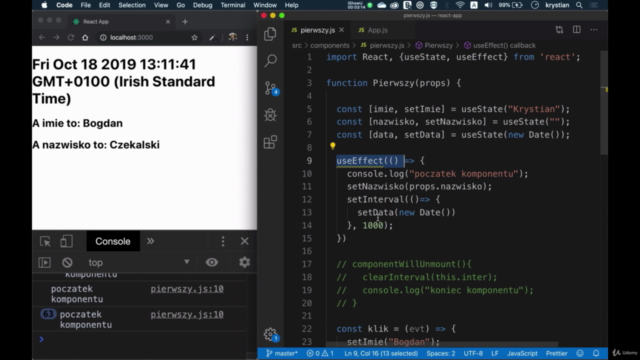Create live expression with the eye icon
Screen dimensions: 640x360
pyautogui.click(x=212, y=262)
